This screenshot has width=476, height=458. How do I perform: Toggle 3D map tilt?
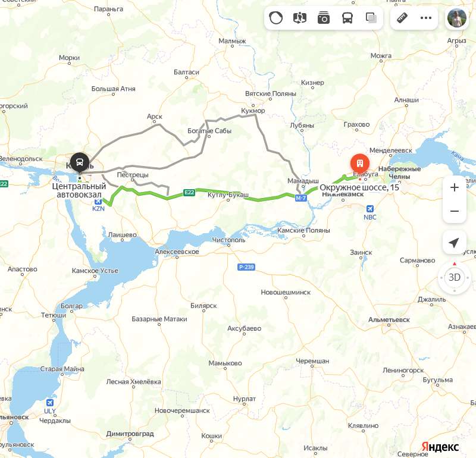tap(455, 277)
